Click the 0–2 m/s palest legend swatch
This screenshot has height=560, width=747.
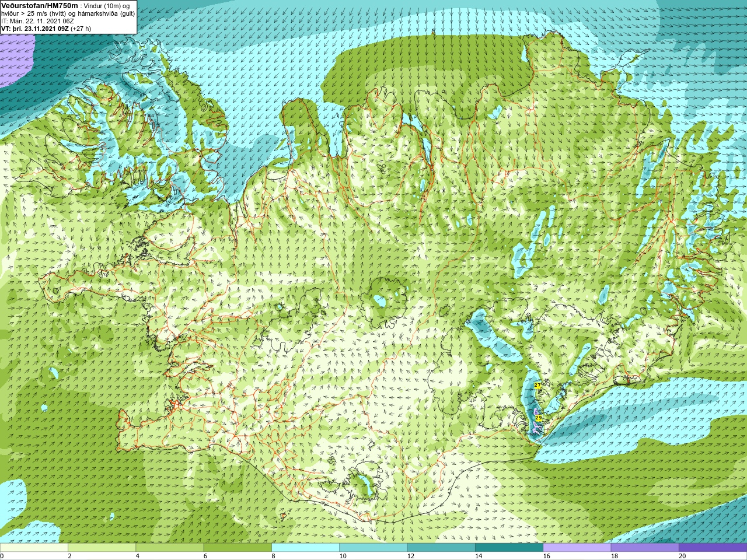pyautogui.click(x=34, y=548)
